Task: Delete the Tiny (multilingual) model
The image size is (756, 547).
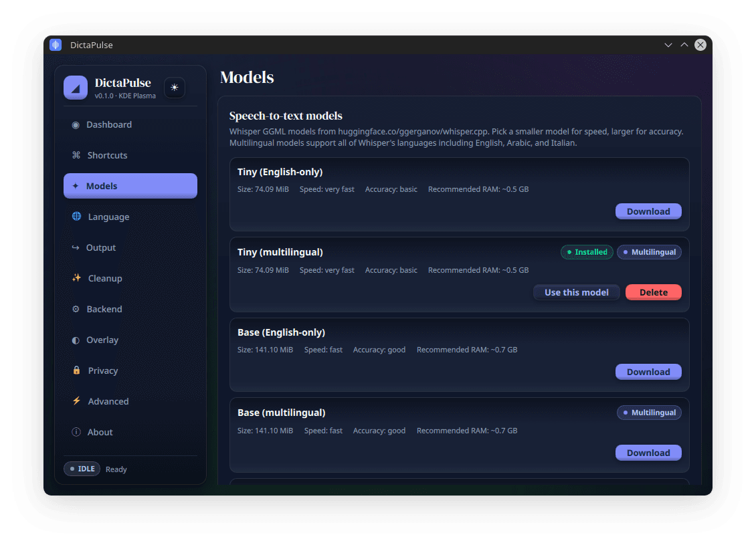Action: pyautogui.click(x=653, y=292)
